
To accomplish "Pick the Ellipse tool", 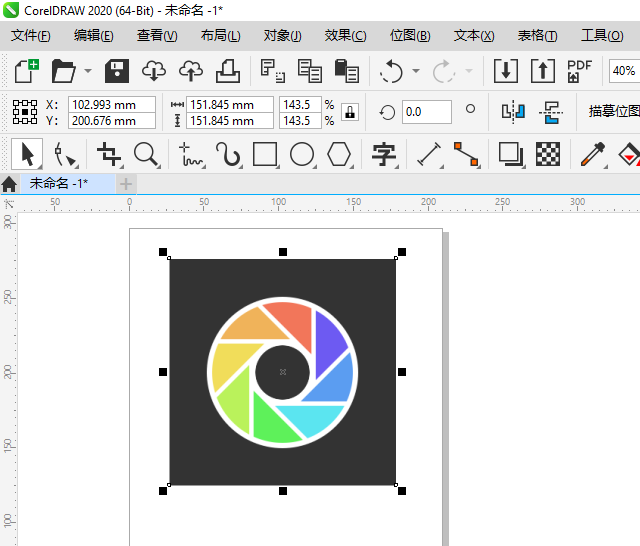I will 302,154.
